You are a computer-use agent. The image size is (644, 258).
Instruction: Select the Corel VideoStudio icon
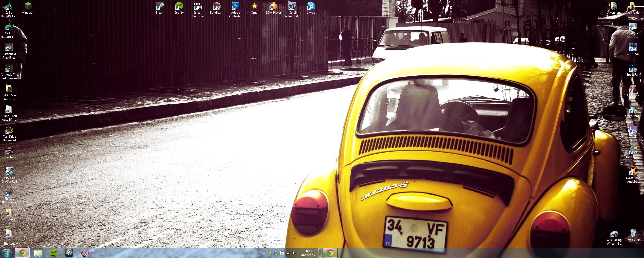292,10
